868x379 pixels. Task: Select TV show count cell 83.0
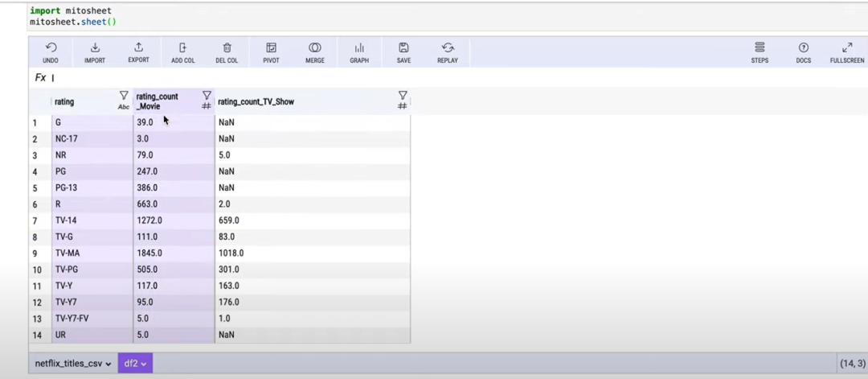click(x=313, y=237)
